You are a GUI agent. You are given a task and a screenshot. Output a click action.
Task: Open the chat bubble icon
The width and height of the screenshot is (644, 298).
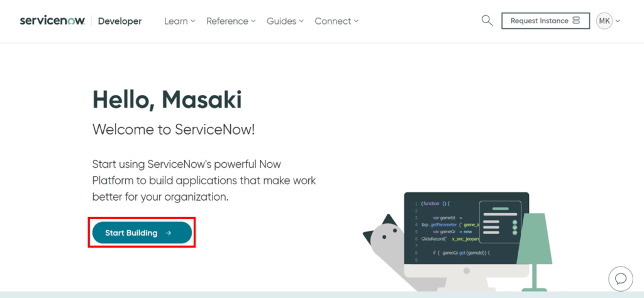point(620,279)
